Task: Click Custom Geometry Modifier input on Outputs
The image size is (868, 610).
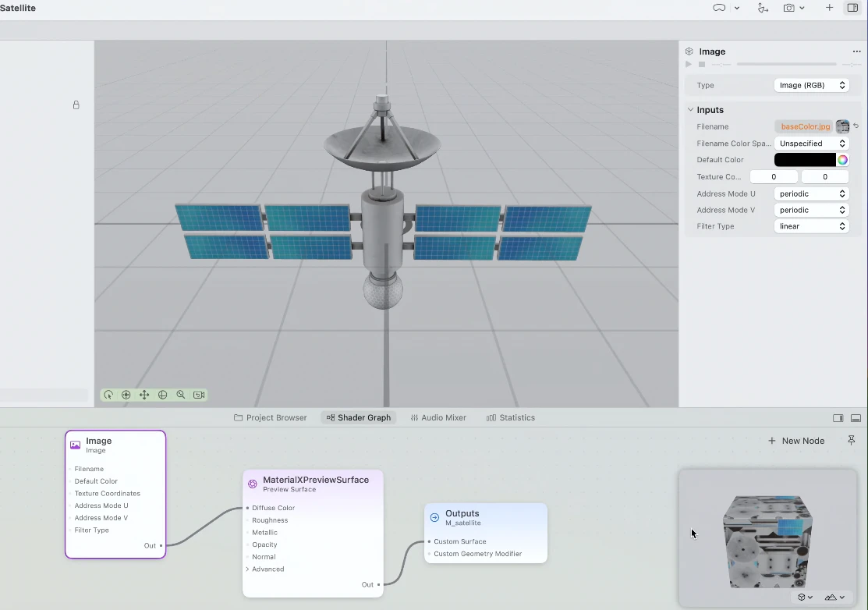Action: click(x=477, y=554)
